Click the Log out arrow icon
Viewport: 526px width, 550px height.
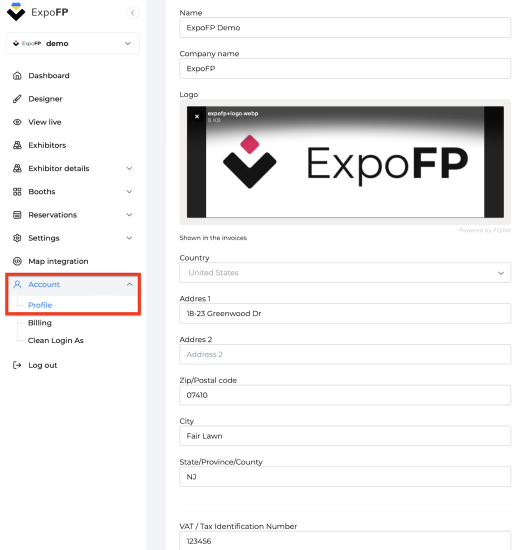pos(17,365)
